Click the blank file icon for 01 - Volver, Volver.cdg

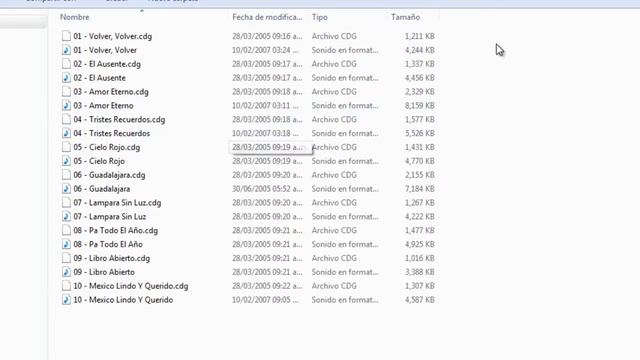(x=66, y=36)
